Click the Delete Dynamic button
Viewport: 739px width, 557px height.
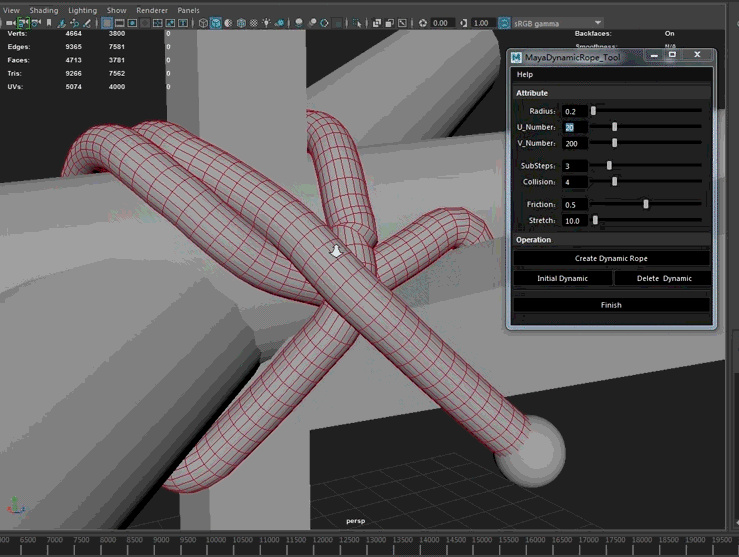point(664,278)
